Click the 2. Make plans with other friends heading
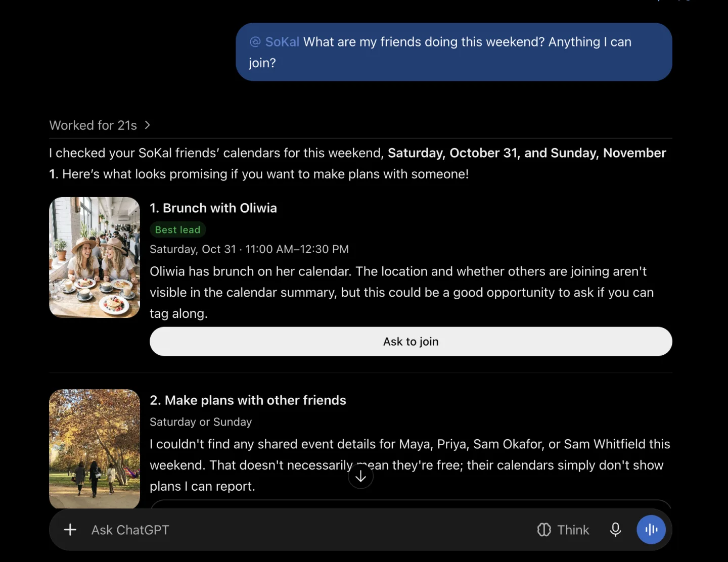This screenshot has height=562, width=728. 248,400
